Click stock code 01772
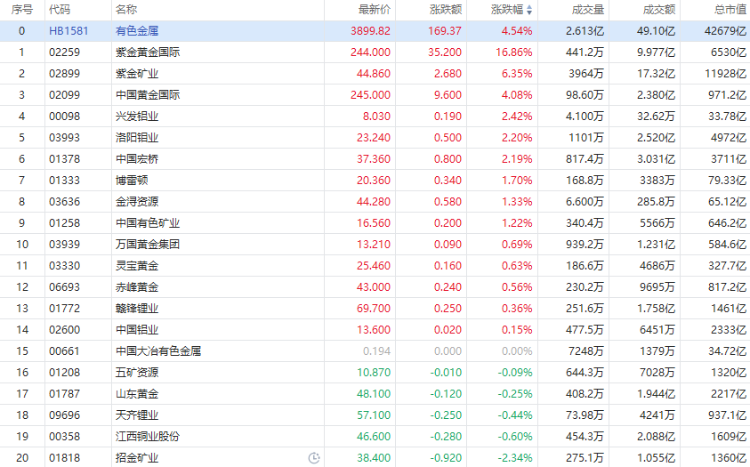 coord(65,309)
